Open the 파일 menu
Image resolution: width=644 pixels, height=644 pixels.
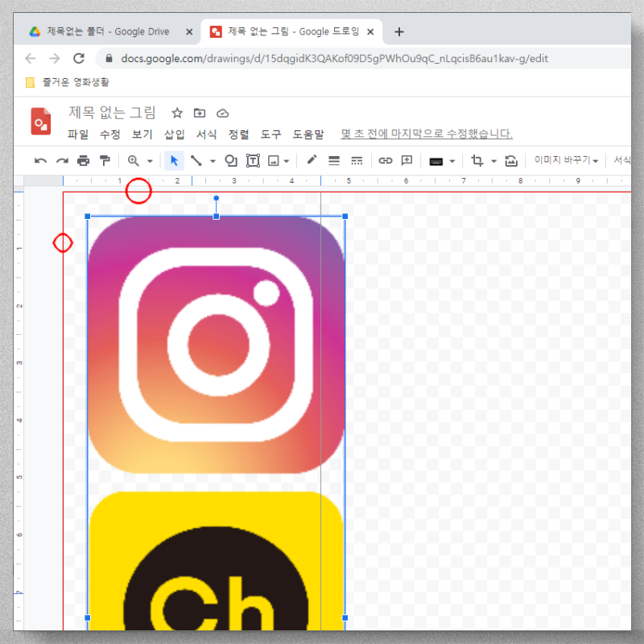(x=78, y=134)
